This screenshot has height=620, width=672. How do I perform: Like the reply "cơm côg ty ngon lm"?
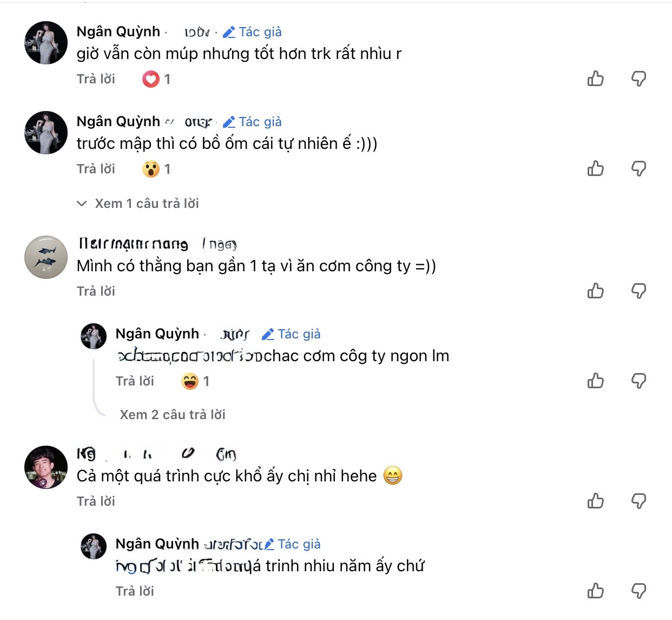(595, 381)
